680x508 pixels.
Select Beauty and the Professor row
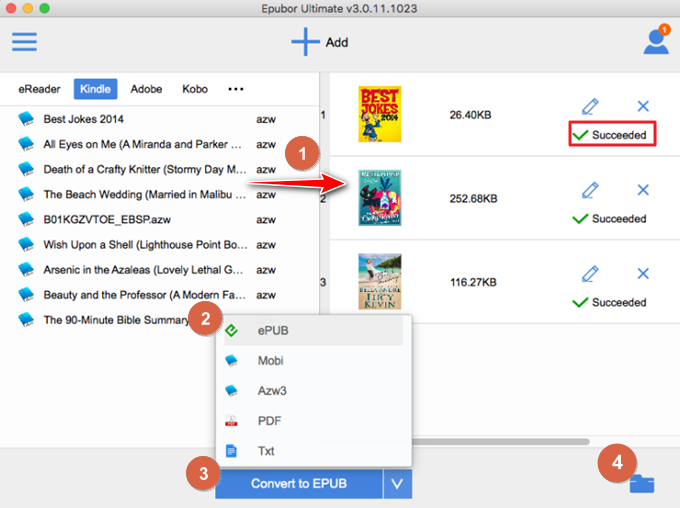pos(160,295)
